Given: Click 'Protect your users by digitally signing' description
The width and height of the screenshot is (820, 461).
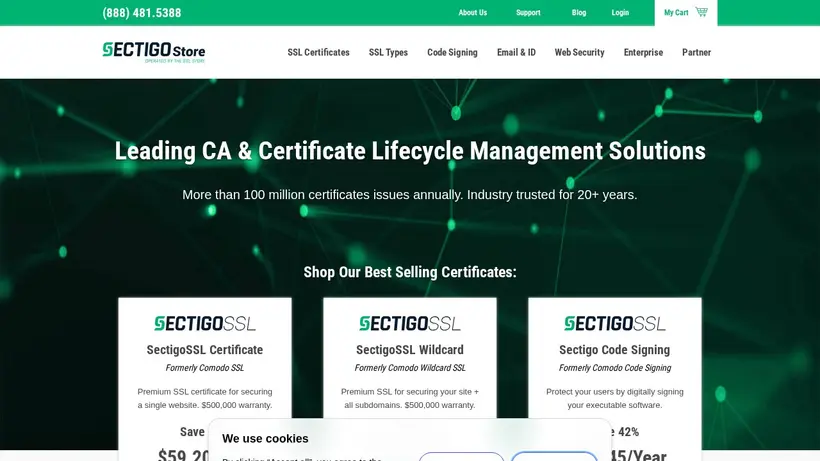Looking at the screenshot, I should pos(614,398).
